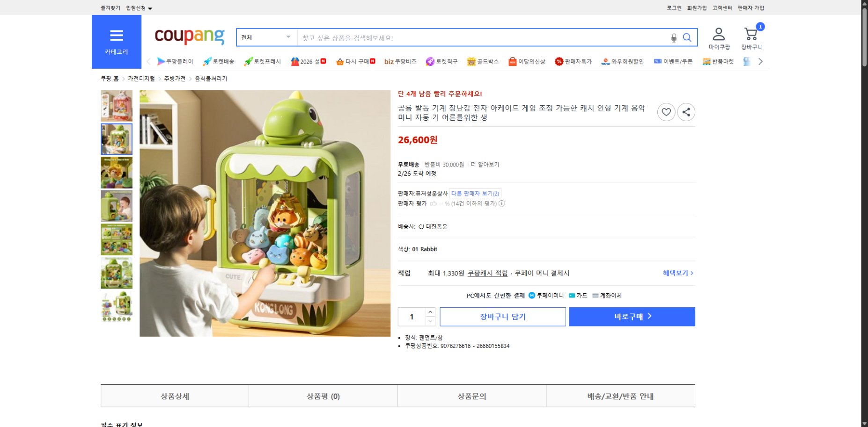Click the 골드박스 rocket gift box icon
This screenshot has width=868, height=427.
[471, 61]
